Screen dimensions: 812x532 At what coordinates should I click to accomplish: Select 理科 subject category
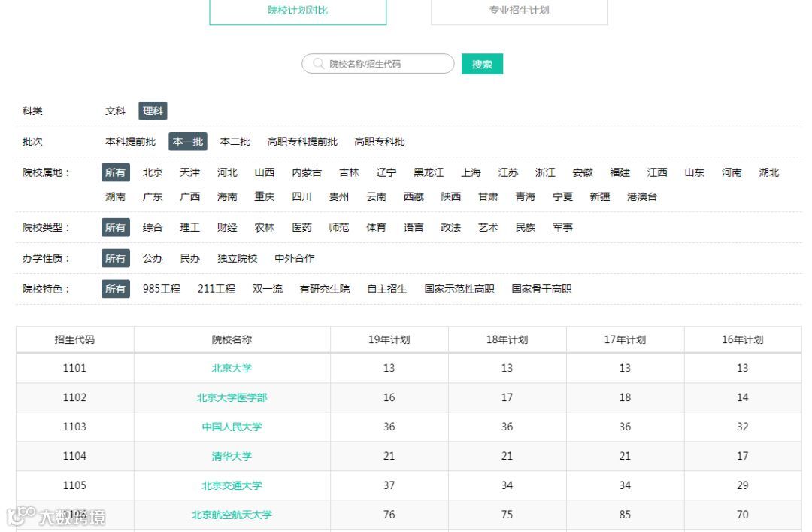(x=153, y=111)
